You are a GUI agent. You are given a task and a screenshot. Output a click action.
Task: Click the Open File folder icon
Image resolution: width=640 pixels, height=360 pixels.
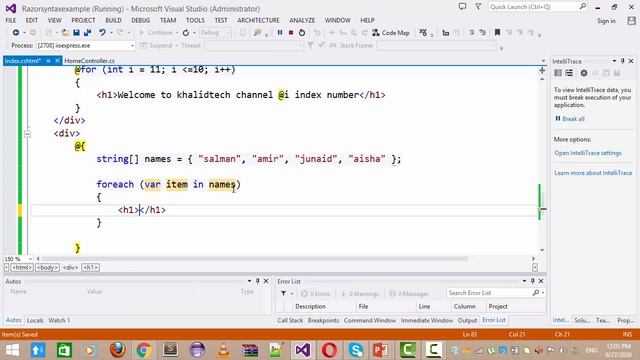[x=65, y=33]
